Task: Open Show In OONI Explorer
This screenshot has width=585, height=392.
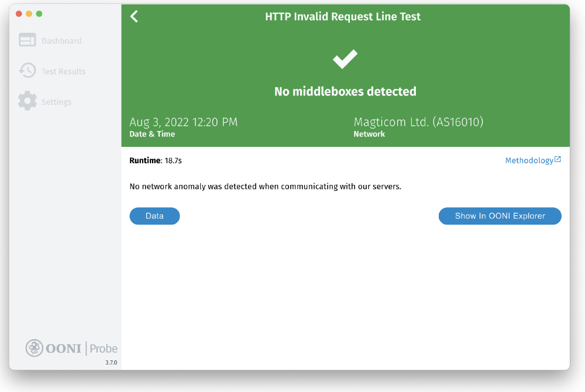Action: (500, 216)
